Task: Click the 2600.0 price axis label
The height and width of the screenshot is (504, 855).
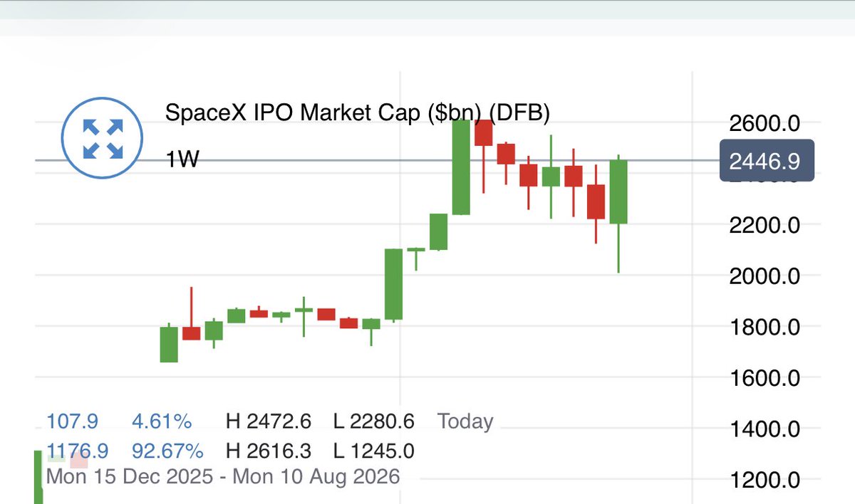Action: click(x=764, y=124)
